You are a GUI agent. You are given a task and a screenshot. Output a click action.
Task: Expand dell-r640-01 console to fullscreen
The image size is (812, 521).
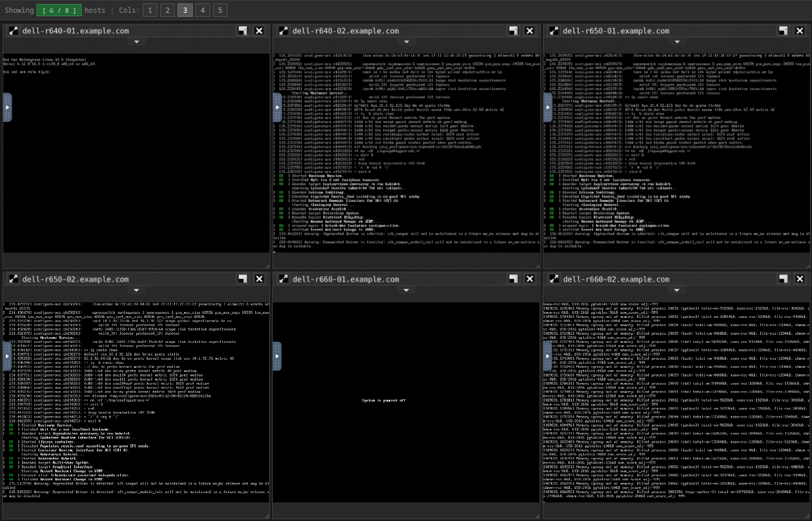point(13,31)
